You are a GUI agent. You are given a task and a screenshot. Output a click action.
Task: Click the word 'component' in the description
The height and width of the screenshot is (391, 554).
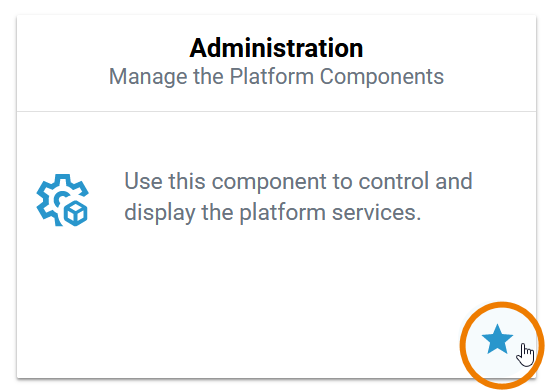coord(269,182)
